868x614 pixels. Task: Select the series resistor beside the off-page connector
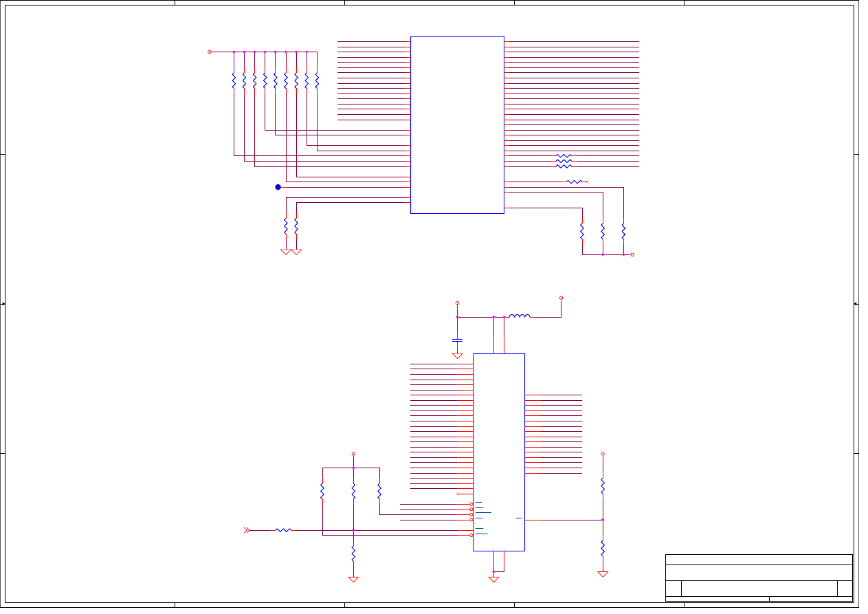[283, 530]
